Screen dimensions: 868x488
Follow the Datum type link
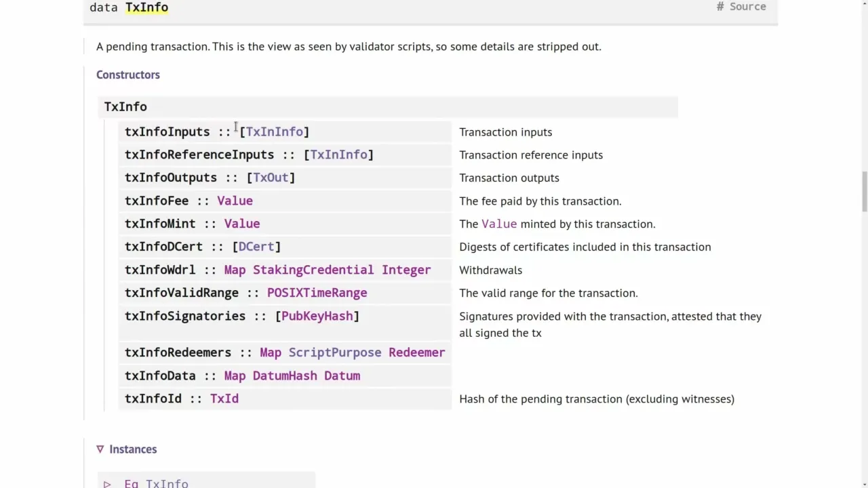(x=342, y=375)
